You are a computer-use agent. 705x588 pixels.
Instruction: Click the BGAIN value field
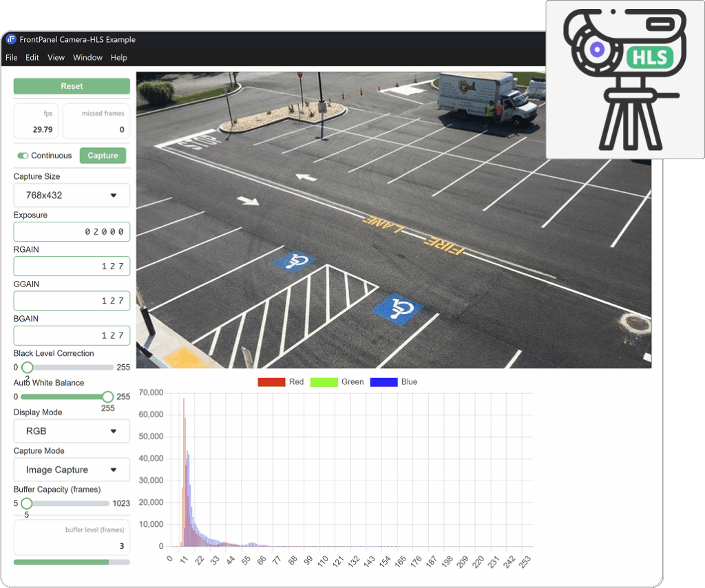(72, 335)
